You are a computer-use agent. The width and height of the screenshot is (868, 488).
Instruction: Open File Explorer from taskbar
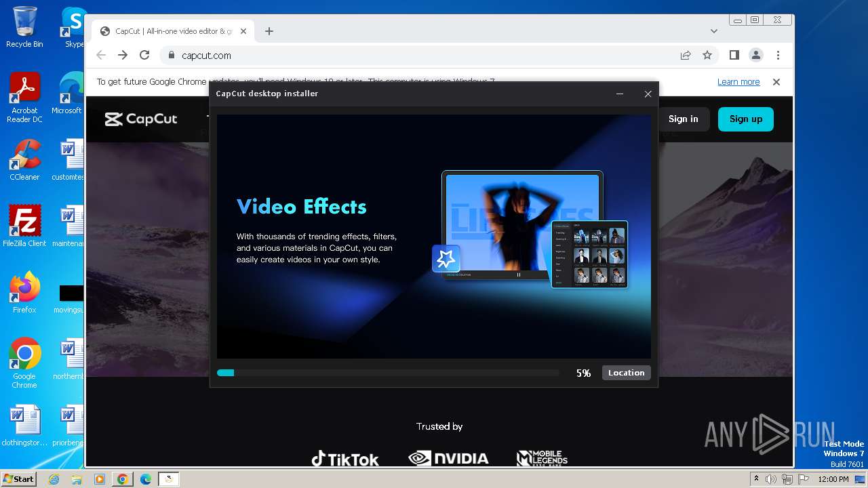tap(77, 479)
